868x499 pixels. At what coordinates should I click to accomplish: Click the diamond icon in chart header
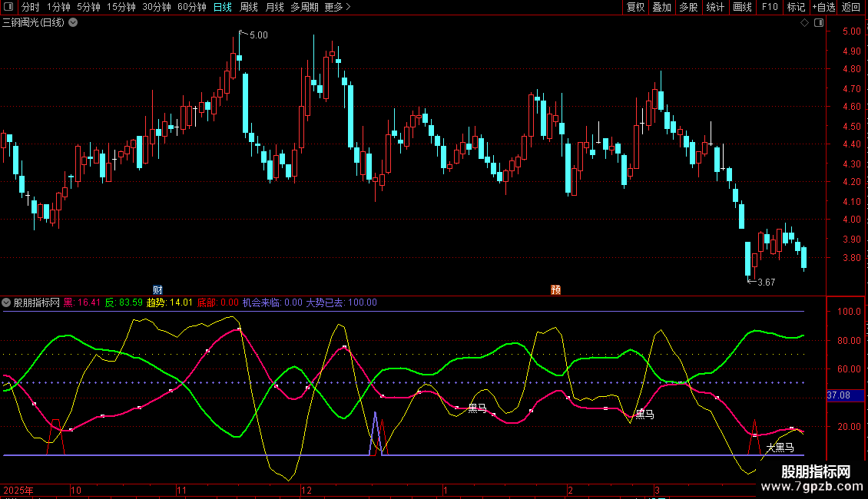[x=804, y=23]
